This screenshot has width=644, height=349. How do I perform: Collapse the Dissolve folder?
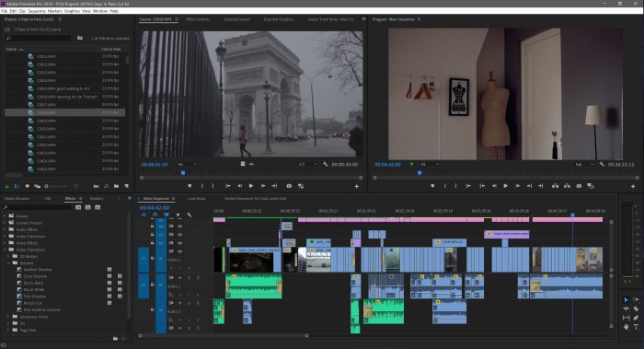[8, 262]
